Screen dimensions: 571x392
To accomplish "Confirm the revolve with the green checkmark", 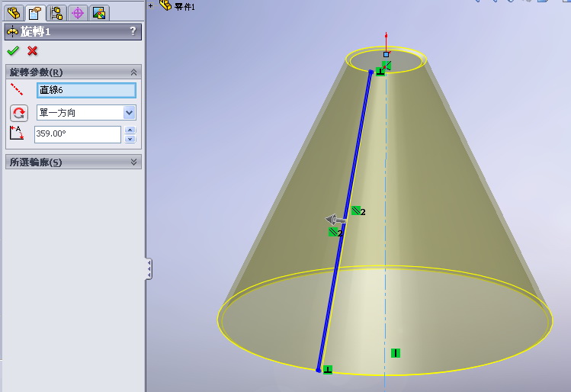I will [13, 50].
